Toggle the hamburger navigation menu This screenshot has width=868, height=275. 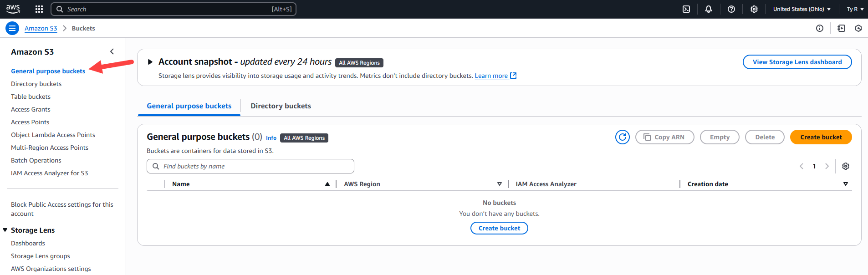point(12,28)
